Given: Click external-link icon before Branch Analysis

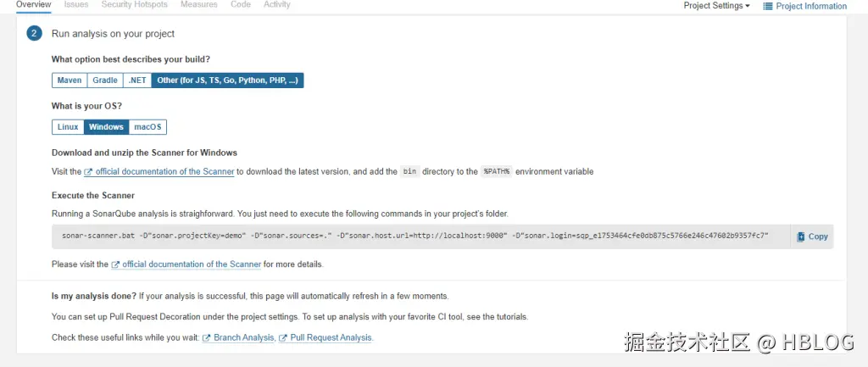Looking at the screenshot, I should pyautogui.click(x=206, y=337).
